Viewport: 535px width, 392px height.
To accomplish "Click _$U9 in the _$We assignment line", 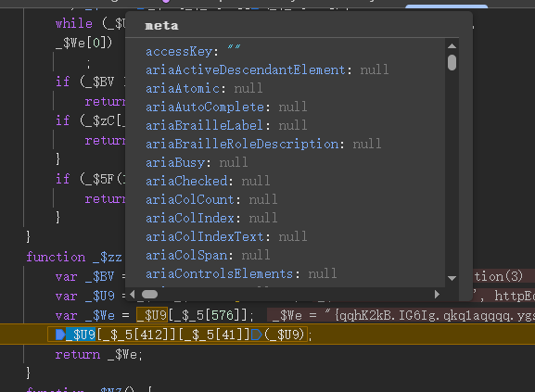I will tap(152, 315).
